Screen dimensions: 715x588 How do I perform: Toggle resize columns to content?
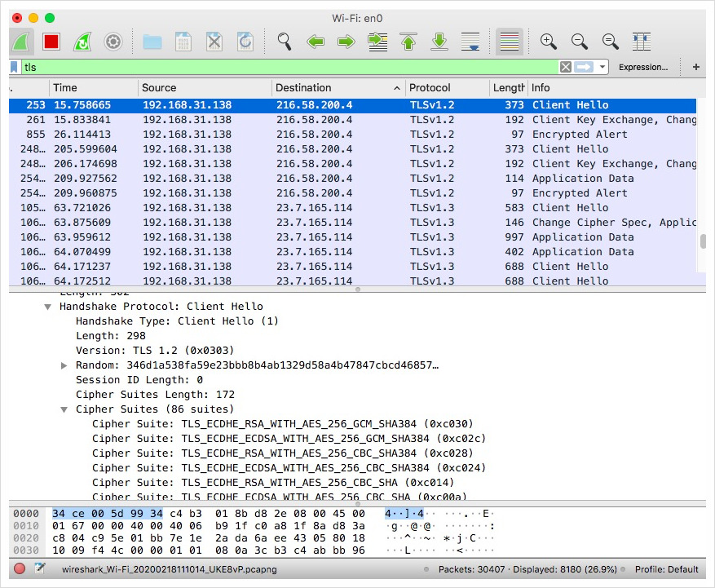(x=641, y=41)
